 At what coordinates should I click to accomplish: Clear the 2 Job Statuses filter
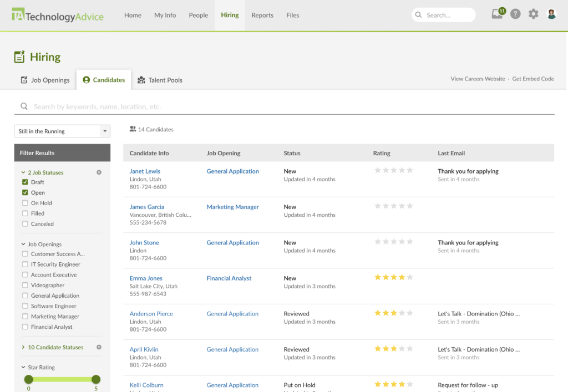tap(99, 172)
